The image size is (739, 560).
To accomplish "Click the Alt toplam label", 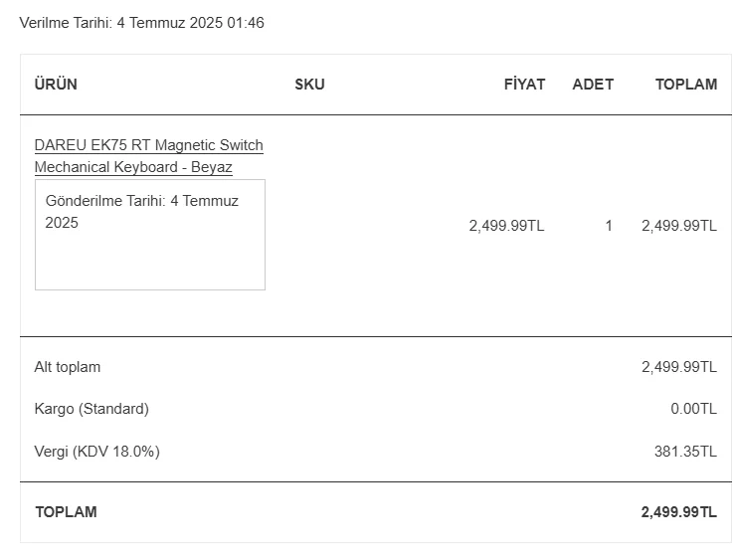I will [x=68, y=367].
